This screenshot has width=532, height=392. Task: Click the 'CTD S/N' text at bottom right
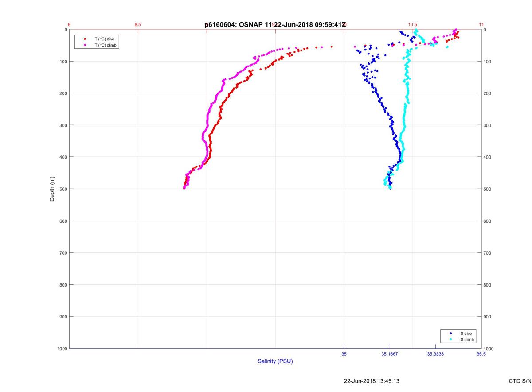pos(520,381)
